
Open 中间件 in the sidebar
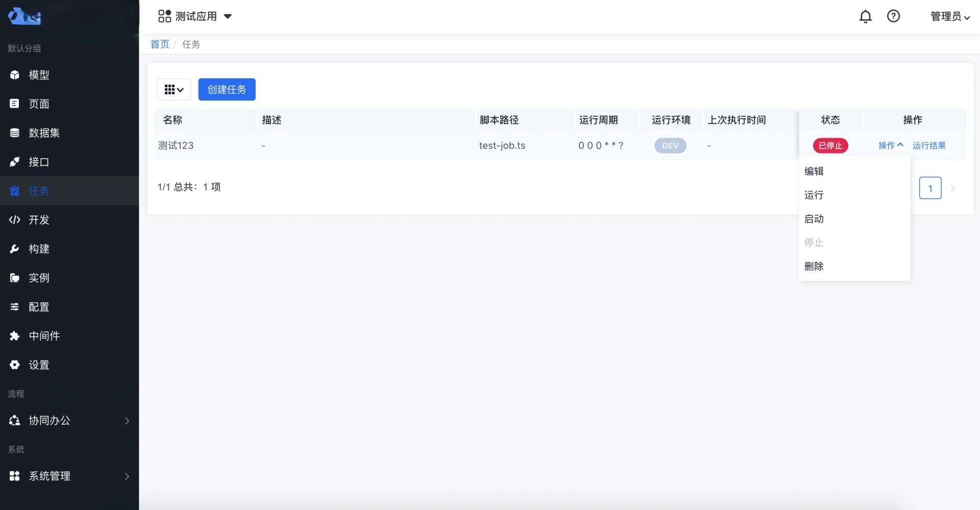[69, 336]
